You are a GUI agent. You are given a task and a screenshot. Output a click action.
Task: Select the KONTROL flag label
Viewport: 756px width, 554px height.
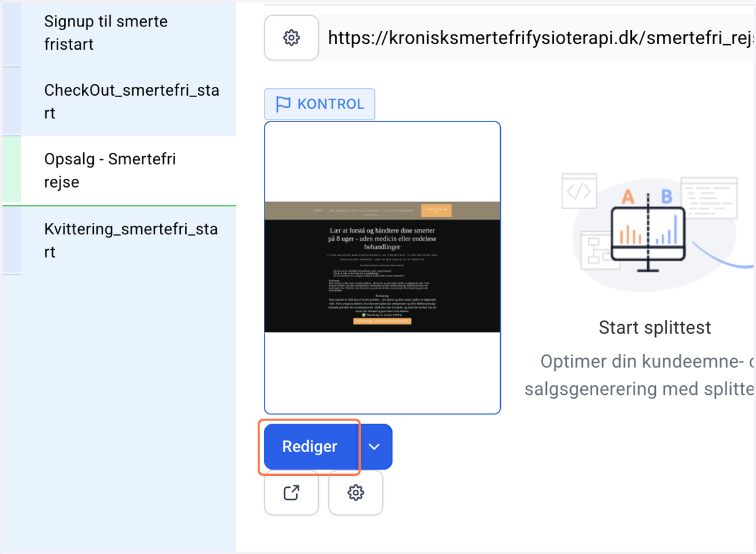click(319, 105)
